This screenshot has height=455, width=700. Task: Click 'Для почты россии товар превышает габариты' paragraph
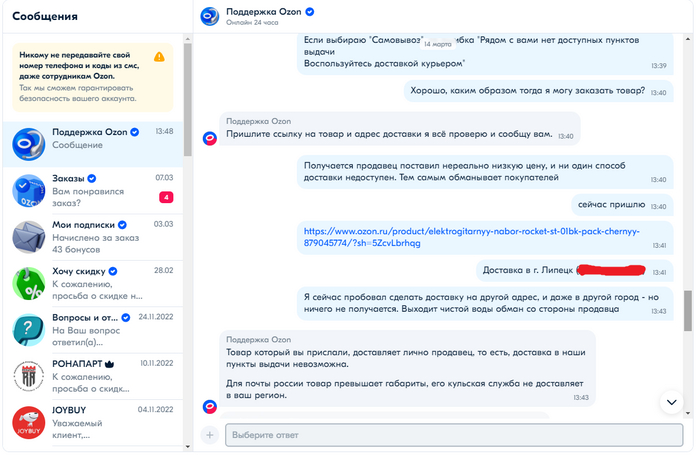coord(405,389)
